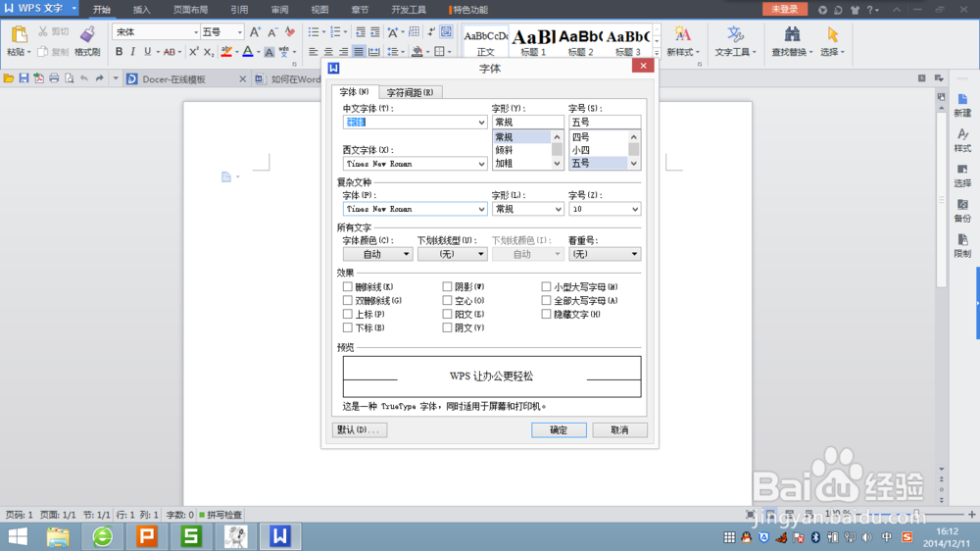Click the Clear Formatting eraser icon
This screenshot has width=980, height=551.
pyautogui.click(x=289, y=32)
